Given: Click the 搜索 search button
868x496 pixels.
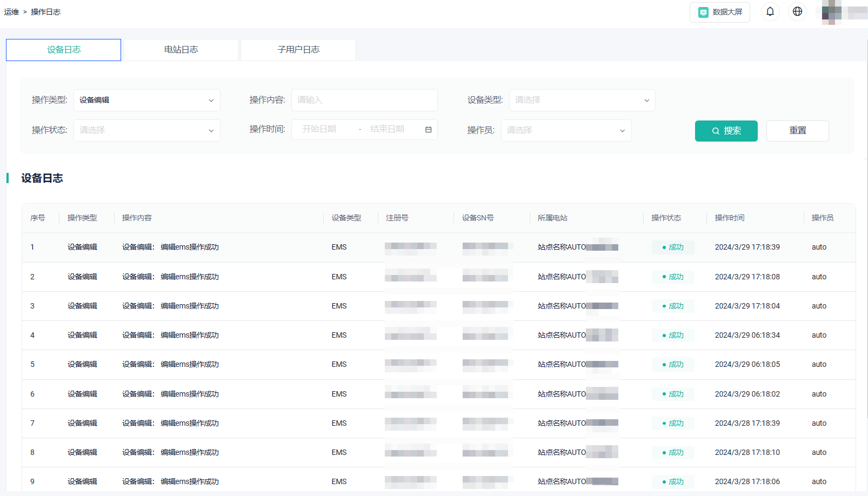Looking at the screenshot, I should click(x=726, y=131).
